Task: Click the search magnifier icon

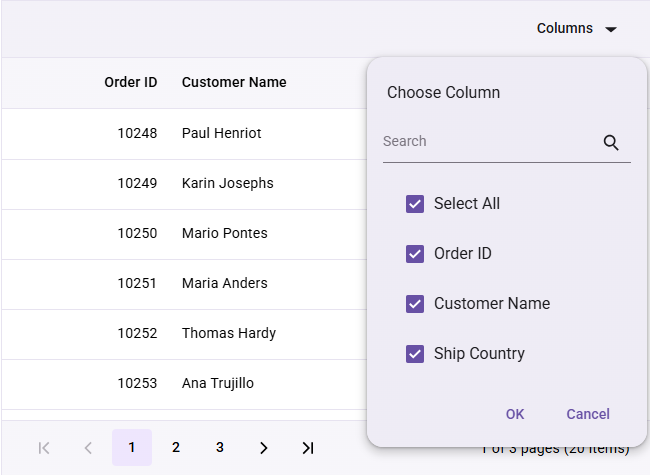Action: [x=611, y=143]
